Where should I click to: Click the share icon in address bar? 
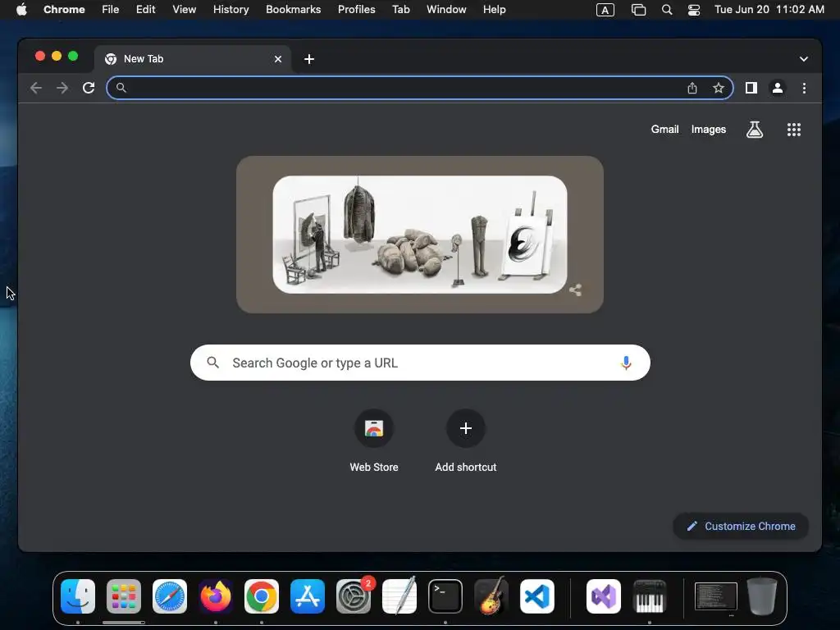click(692, 88)
